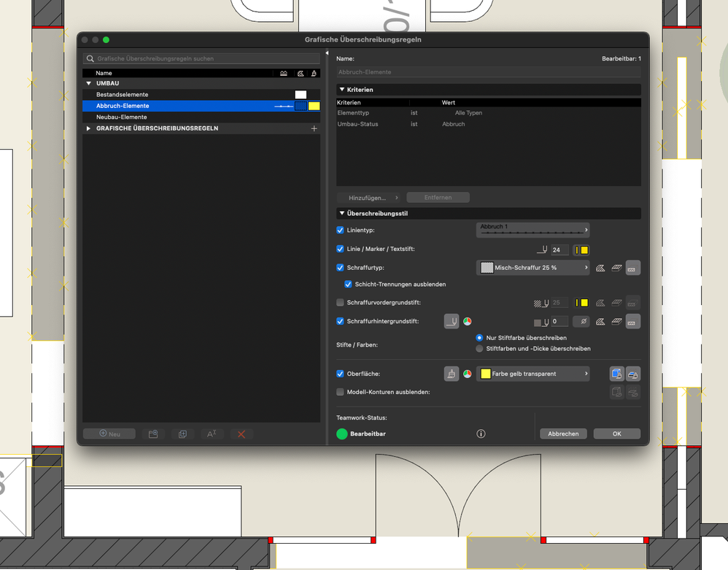Collapse the UMBAU group
Viewport: 728px width, 570px height.
pyautogui.click(x=89, y=83)
